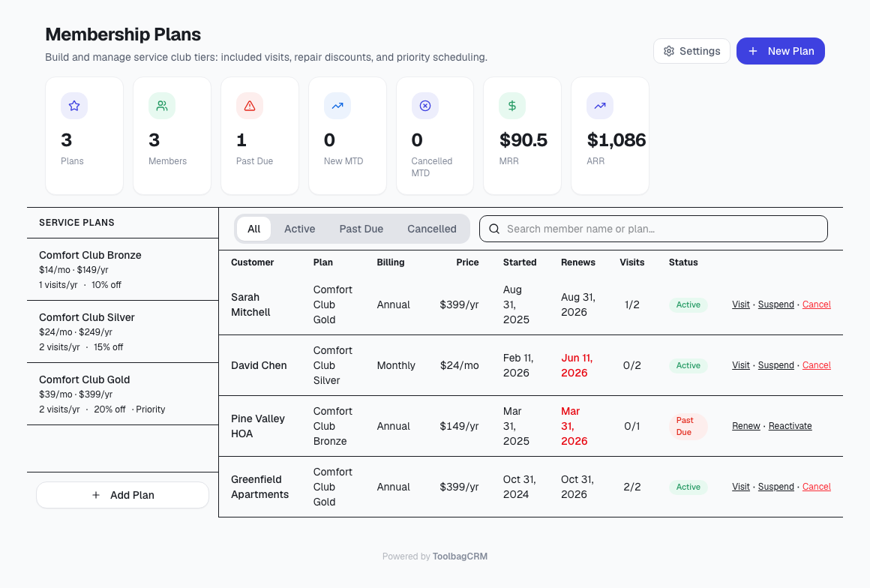Screen dimensions: 870x588
Task: Click the Sarah Mitchell customer name
Action: click(250, 304)
